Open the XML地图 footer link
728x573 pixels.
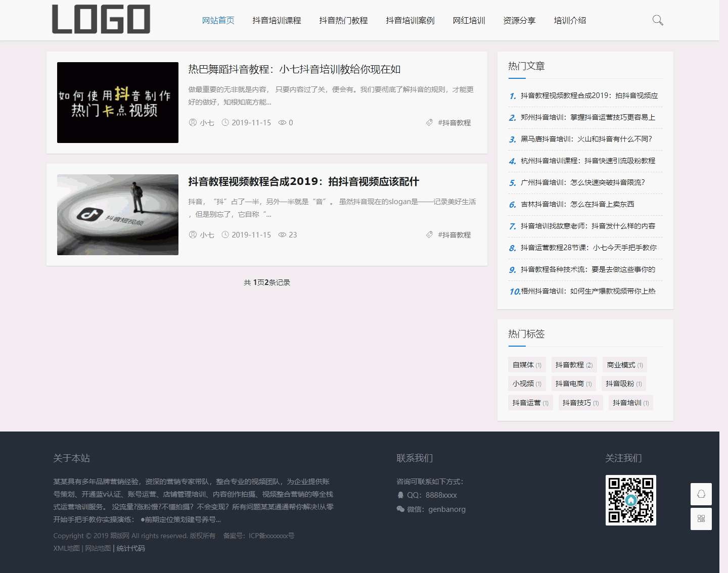point(66,548)
